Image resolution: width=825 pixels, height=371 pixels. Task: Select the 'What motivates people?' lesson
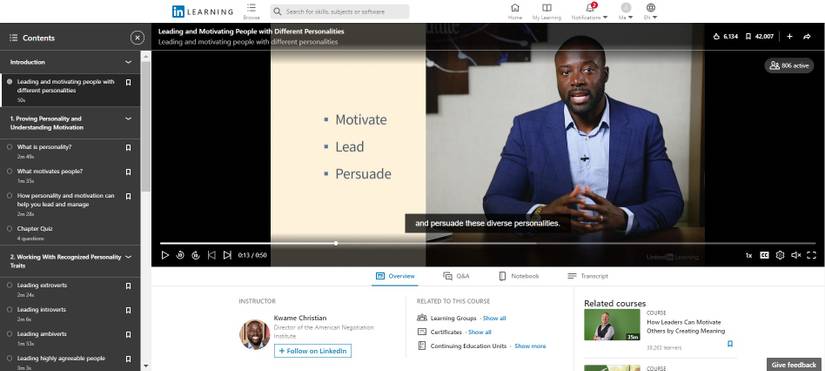pyautogui.click(x=49, y=172)
